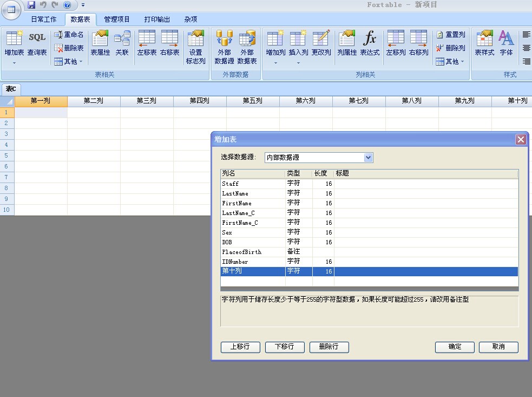The image size is (532, 397).
Task: Open the 表达式 fx tool
Action: (370, 43)
